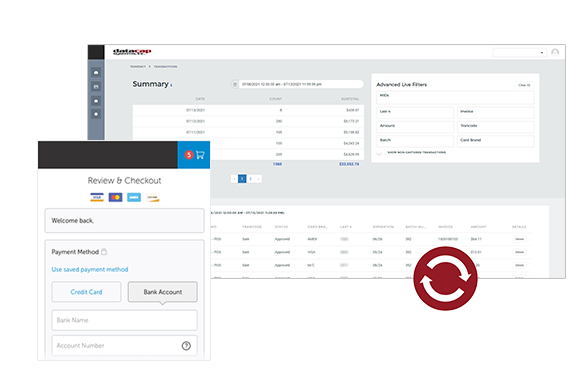
Task: Click the first sidebar home icon
Action: coord(96,73)
